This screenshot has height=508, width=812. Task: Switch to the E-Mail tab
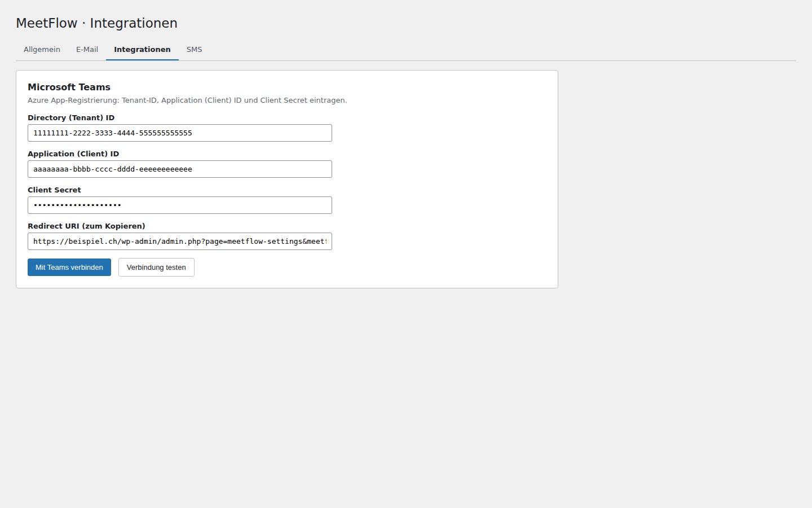[x=87, y=50]
